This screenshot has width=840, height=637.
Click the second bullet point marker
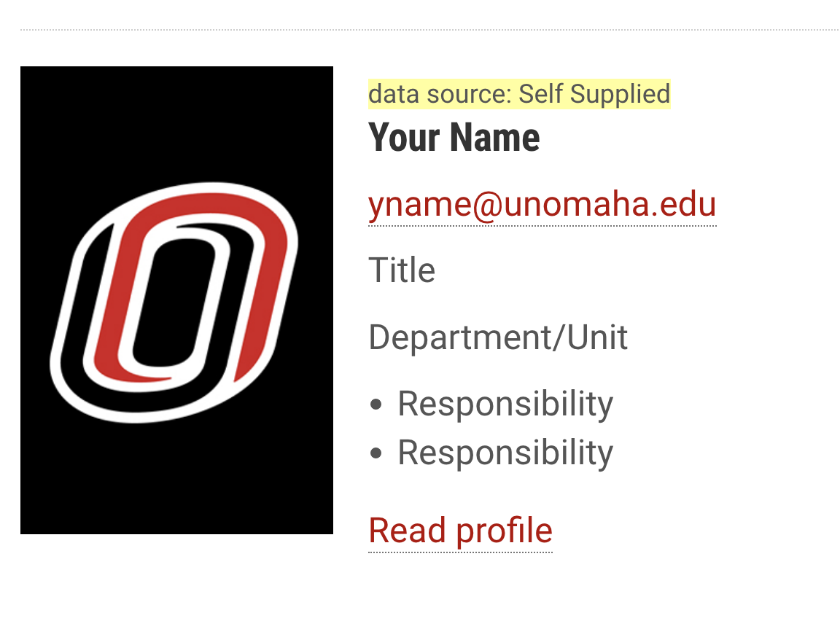pyautogui.click(x=376, y=453)
